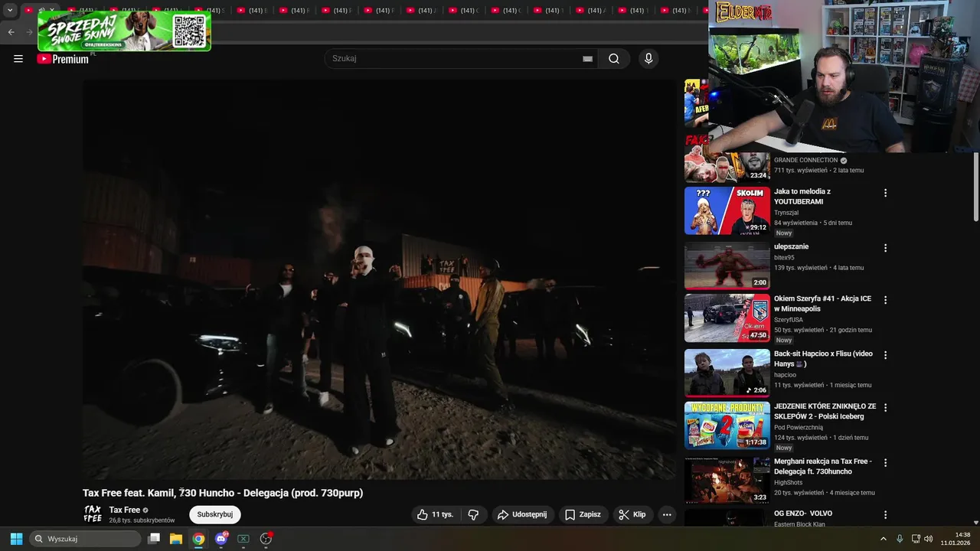The height and width of the screenshot is (551, 980).
Task: Open OBS Studio from the taskbar
Action: tap(266, 539)
